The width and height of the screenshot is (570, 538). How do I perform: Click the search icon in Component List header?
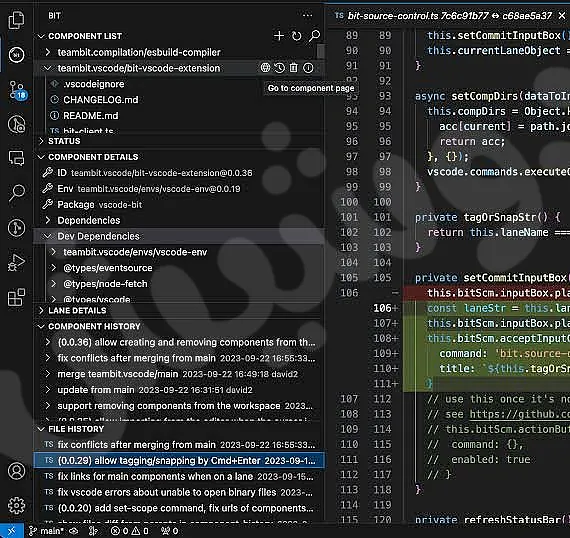tap(314, 36)
